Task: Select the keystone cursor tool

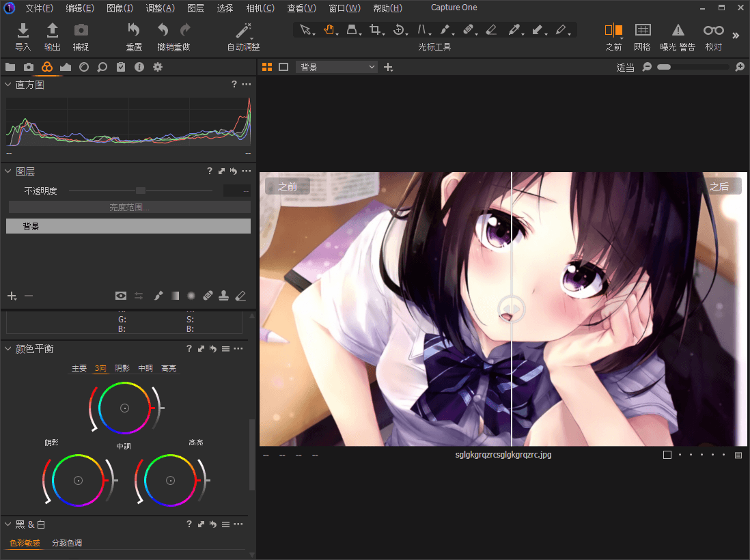Action: coord(422,29)
